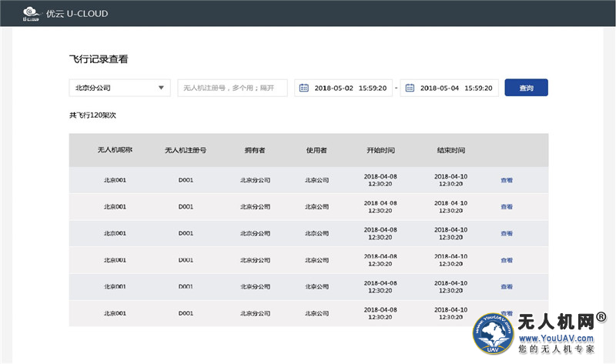This screenshot has width=616, height=364.
Task: Open 查看 link in fifth table row
Action: tap(507, 286)
